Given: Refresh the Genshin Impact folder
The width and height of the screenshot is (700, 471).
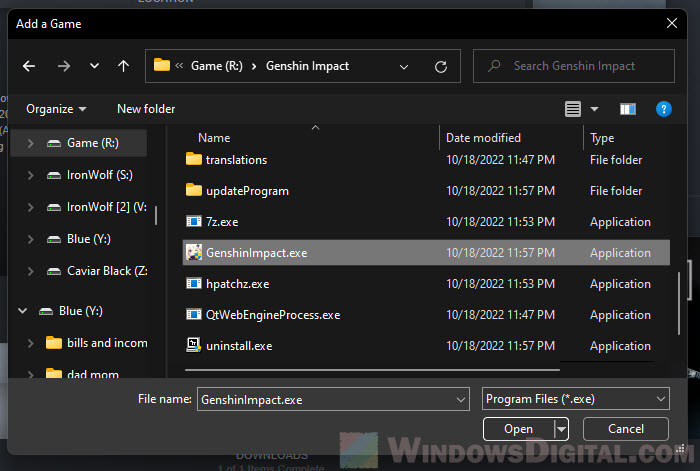Looking at the screenshot, I should [441, 67].
